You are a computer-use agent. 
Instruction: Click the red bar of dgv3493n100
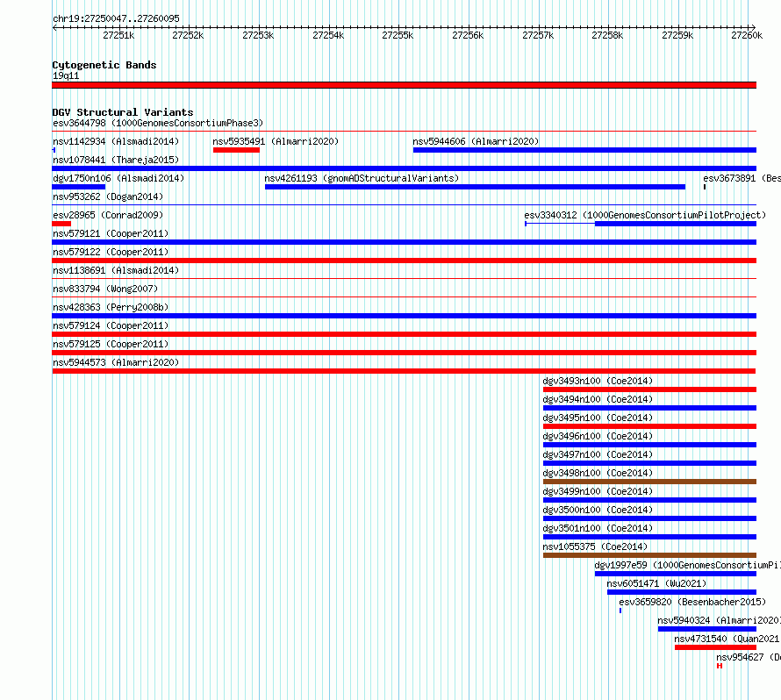[649, 389]
